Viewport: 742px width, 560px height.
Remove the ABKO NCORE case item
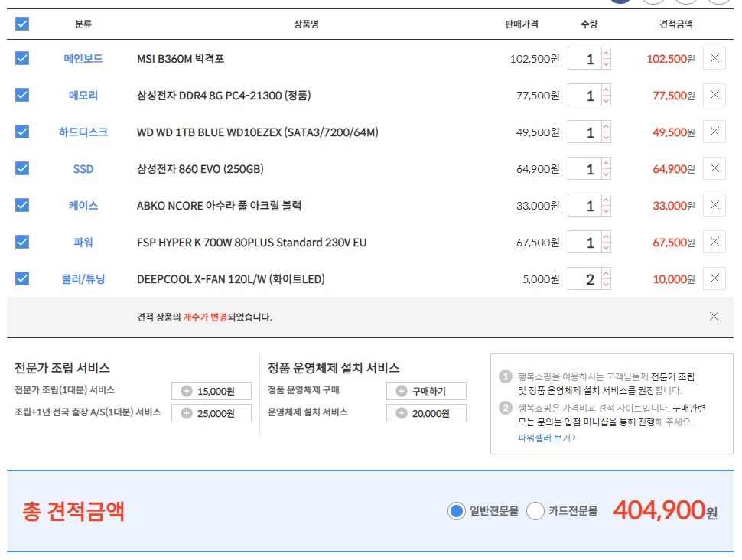(x=714, y=205)
